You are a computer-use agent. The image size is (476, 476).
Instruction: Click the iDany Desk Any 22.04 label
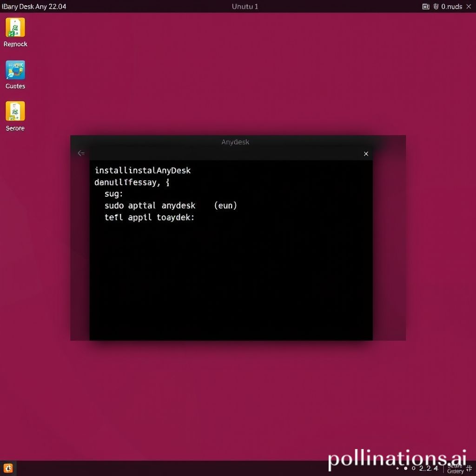tap(34, 7)
